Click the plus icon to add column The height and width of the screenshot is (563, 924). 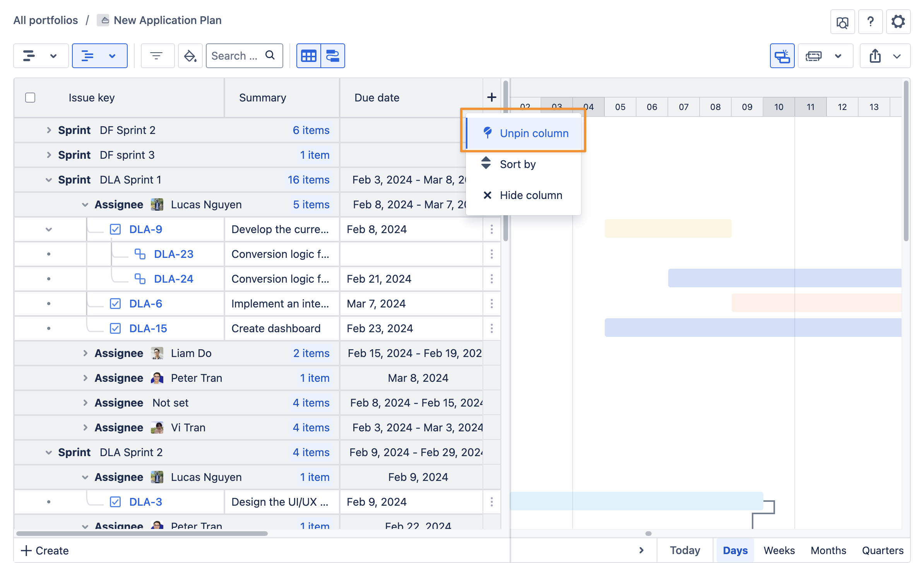click(x=491, y=97)
